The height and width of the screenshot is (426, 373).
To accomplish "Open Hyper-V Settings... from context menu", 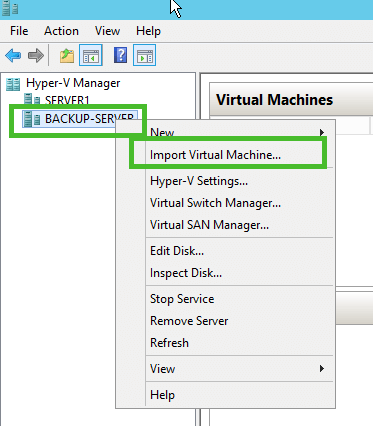I will (199, 181).
